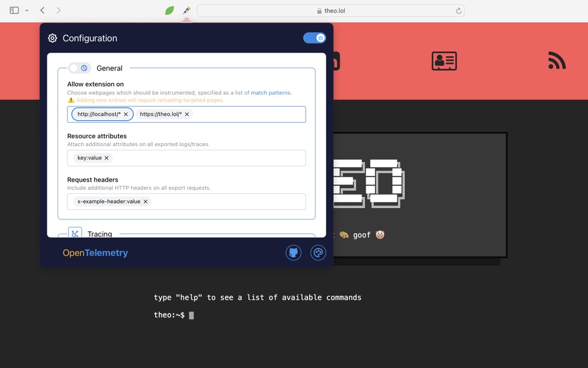The width and height of the screenshot is (588, 368).
Task: Click the OpenTelemetry footer label
Action: [x=95, y=252]
